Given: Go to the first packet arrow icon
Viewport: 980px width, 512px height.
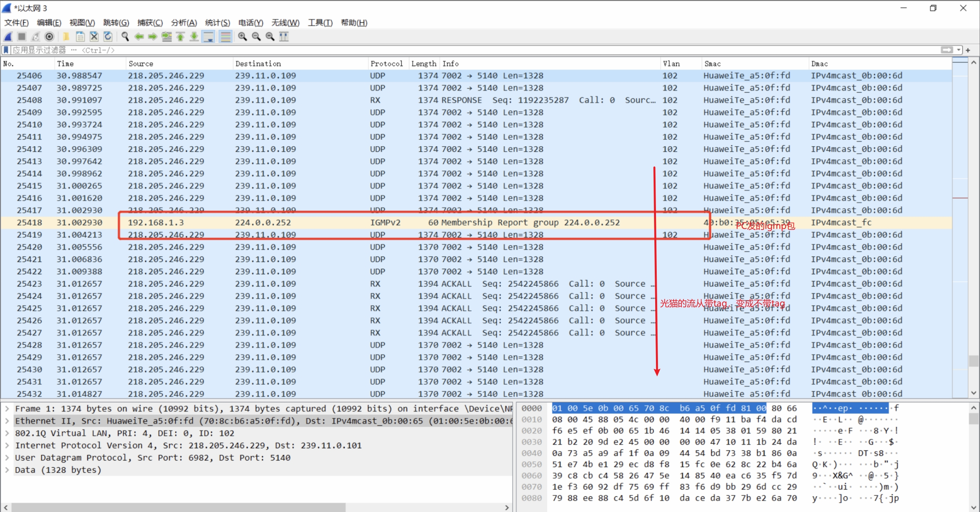Looking at the screenshot, I should (x=180, y=37).
